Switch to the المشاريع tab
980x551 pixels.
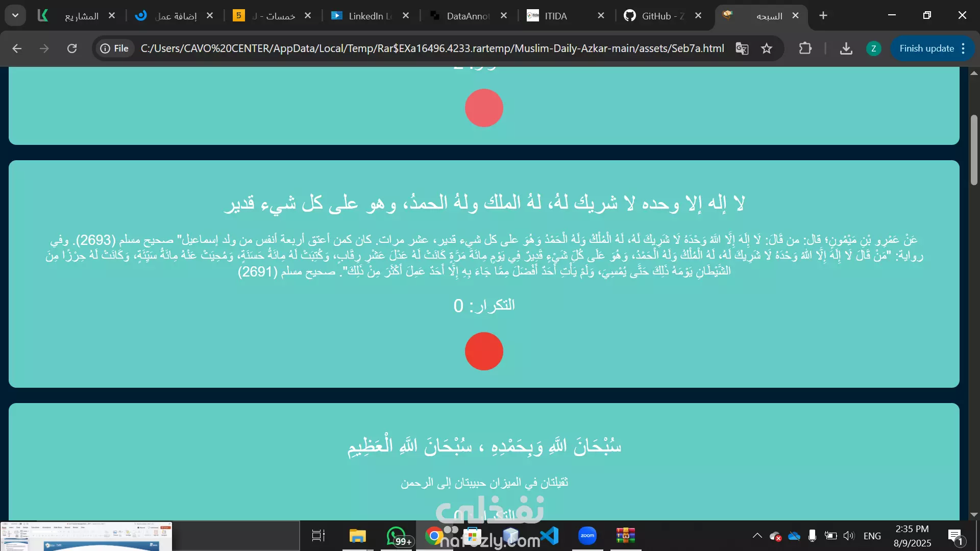[x=77, y=16]
